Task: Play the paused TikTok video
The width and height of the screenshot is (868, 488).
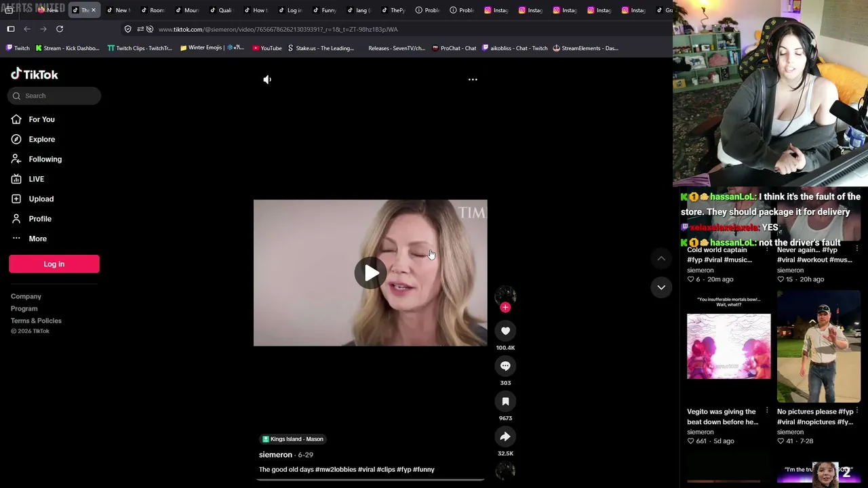Action: pyautogui.click(x=370, y=273)
